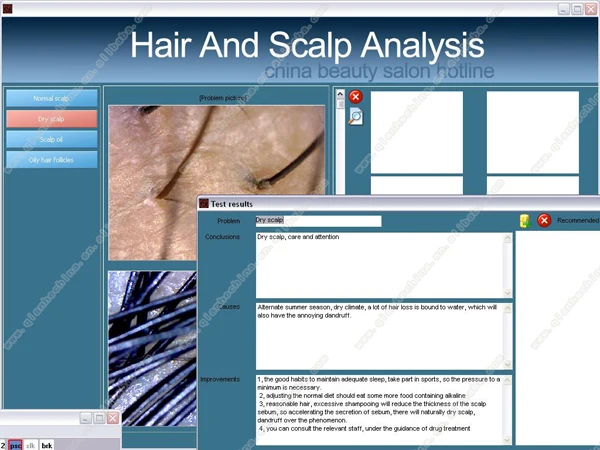Viewport: 600px width, 450px height.
Task: Choose the Oily hair follicles button
Action: [51, 160]
